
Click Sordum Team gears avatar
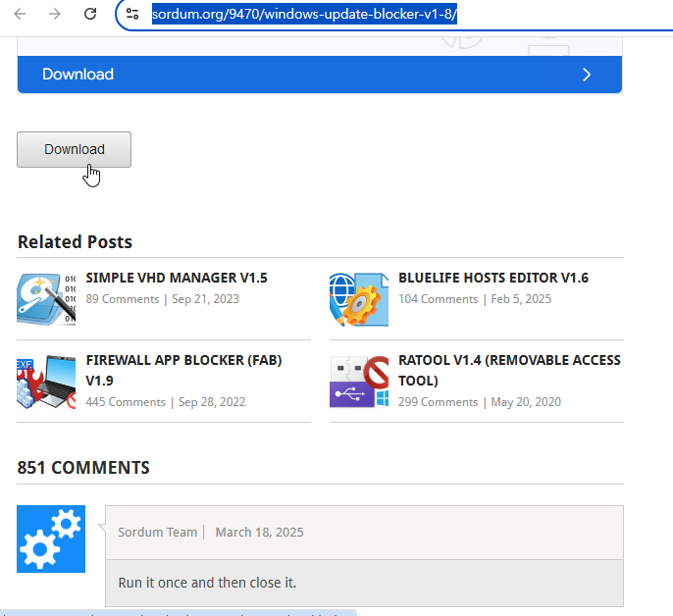[x=51, y=539]
